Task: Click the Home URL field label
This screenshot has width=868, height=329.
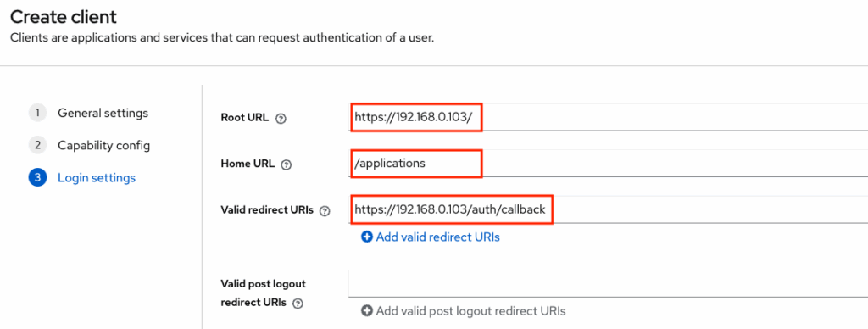Action: coord(248,164)
